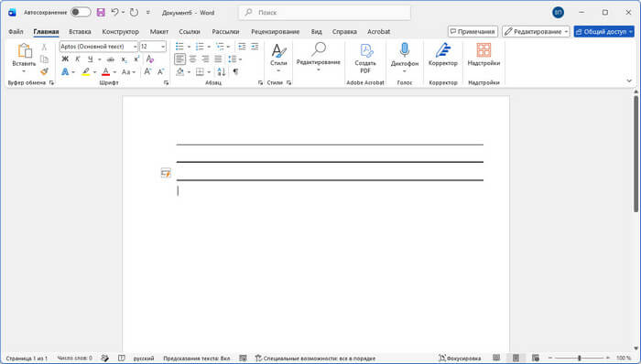
Task: Switch to the Рецензирование tab
Action: pyautogui.click(x=275, y=31)
